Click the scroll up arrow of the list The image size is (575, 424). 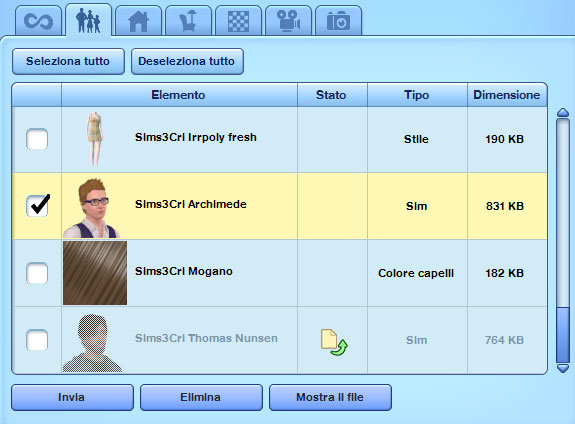tap(563, 113)
